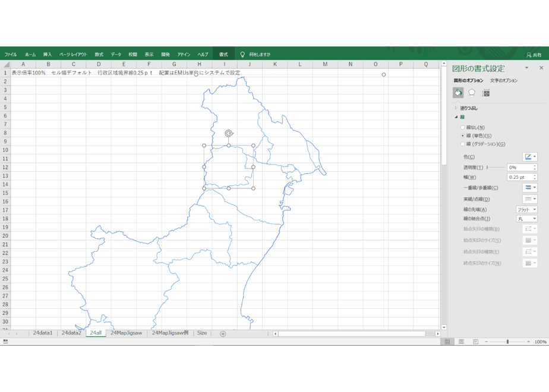Click zoom slider handle in status bar
Image resolution: width=549 pixels, height=392 pixels.
pos(507,342)
